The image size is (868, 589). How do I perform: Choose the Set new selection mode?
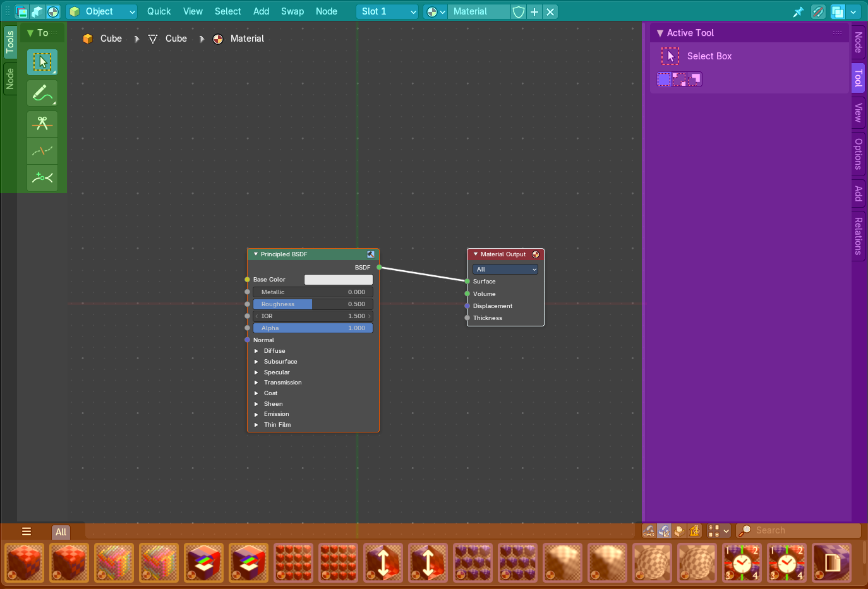[664, 80]
